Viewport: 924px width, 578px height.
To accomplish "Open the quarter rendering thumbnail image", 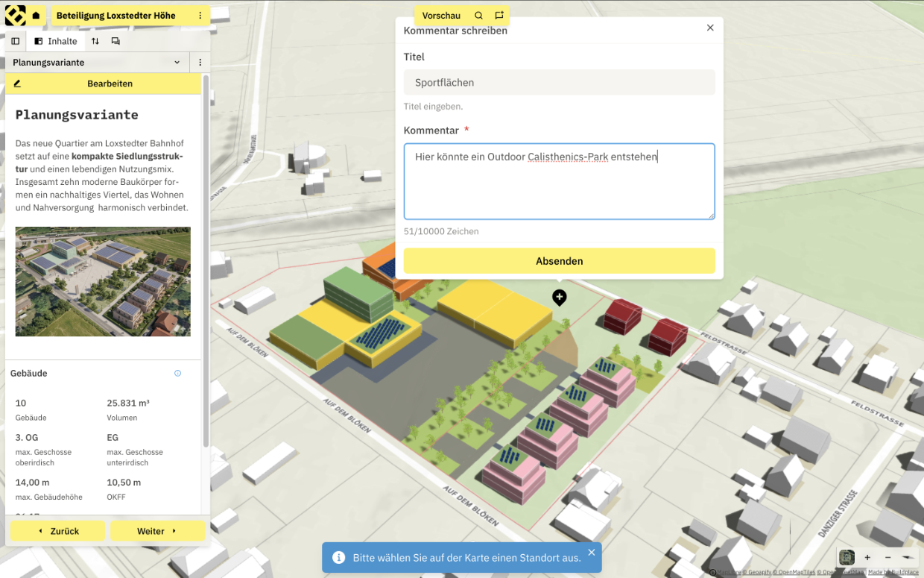I will click(103, 281).
